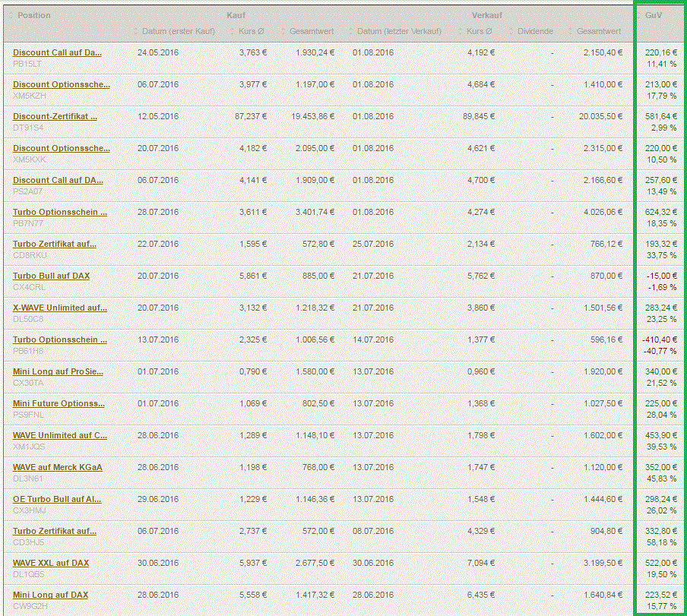Sort by GuV column arrows

(x=639, y=15)
